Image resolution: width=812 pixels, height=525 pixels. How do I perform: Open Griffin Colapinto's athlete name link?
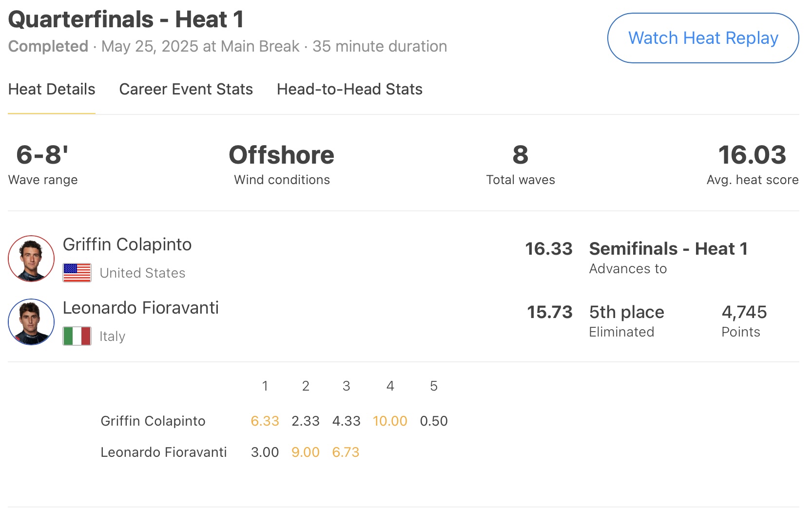click(127, 244)
